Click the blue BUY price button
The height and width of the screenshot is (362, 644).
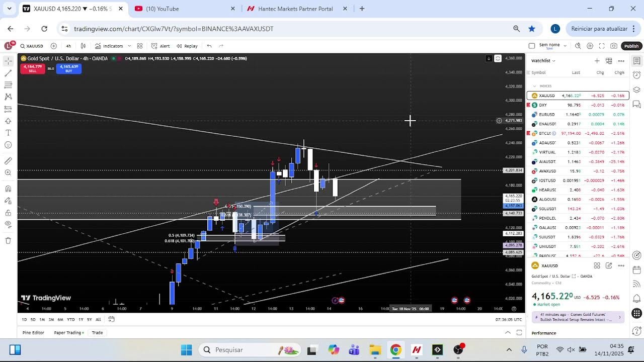69,68
